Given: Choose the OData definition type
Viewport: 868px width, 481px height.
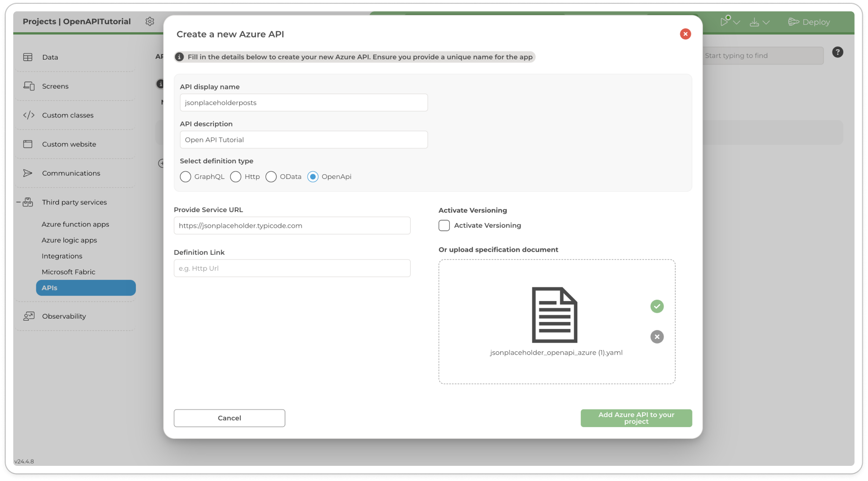Looking at the screenshot, I should pos(271,177).
